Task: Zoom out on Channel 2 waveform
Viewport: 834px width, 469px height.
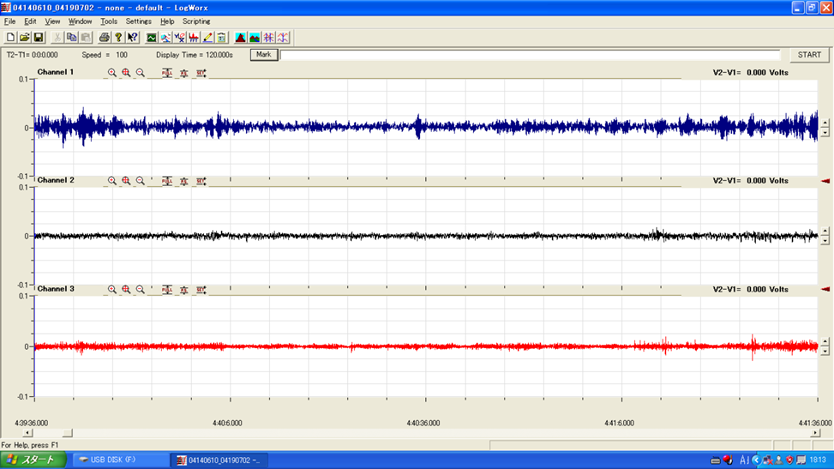Action: 140,181
